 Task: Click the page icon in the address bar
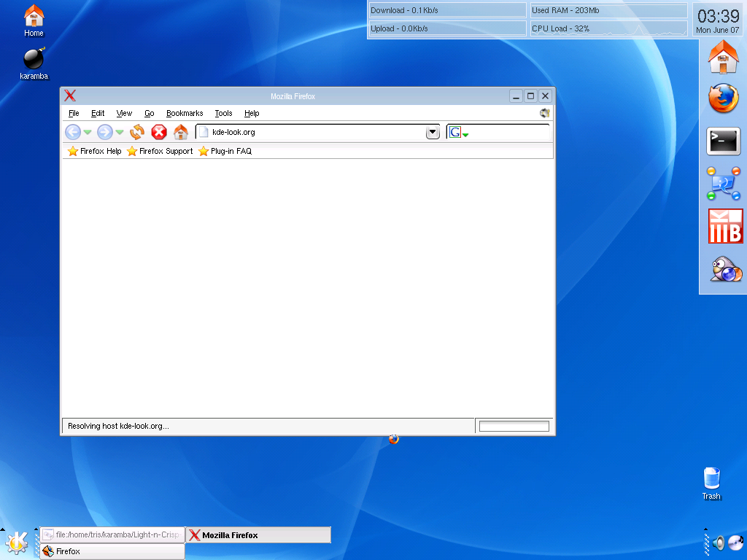pyautogui.click(x=204, y=132)
